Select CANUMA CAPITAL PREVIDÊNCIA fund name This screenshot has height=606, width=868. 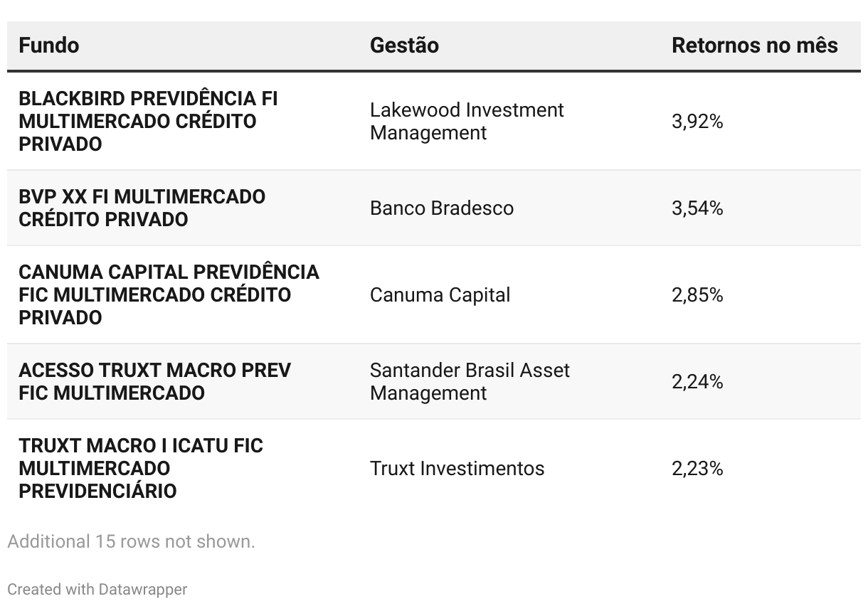click(169, 294)
